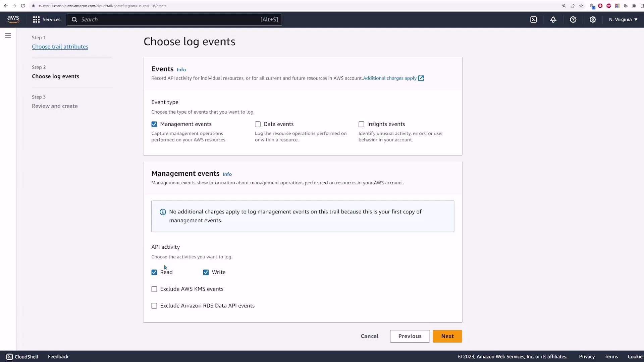The image size is (644, 362).
Task: Open the AWS home logo
Action: pyautogui.click(x=13, y=19)
